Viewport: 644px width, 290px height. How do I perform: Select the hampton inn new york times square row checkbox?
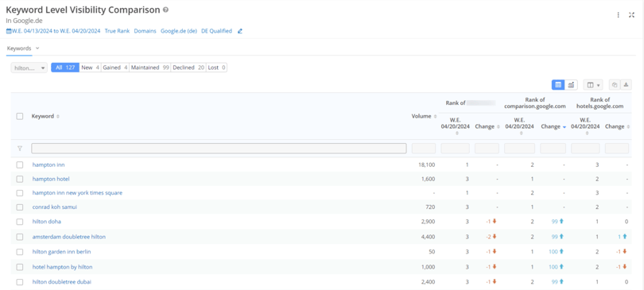(20, 193)
